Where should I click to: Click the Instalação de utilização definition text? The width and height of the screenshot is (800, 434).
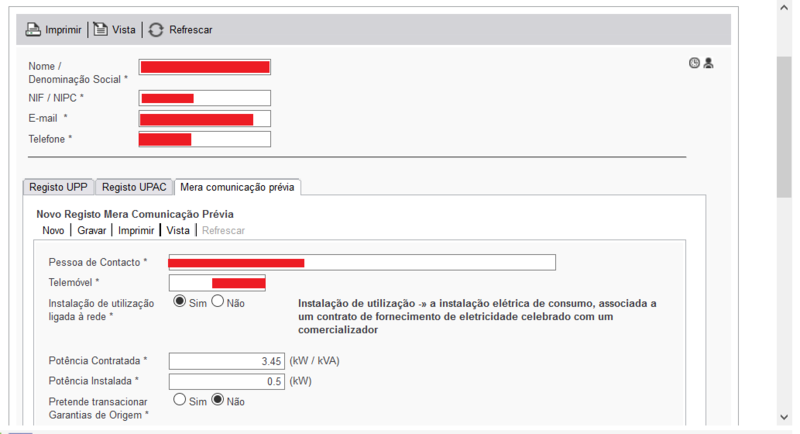click(477, 316)
